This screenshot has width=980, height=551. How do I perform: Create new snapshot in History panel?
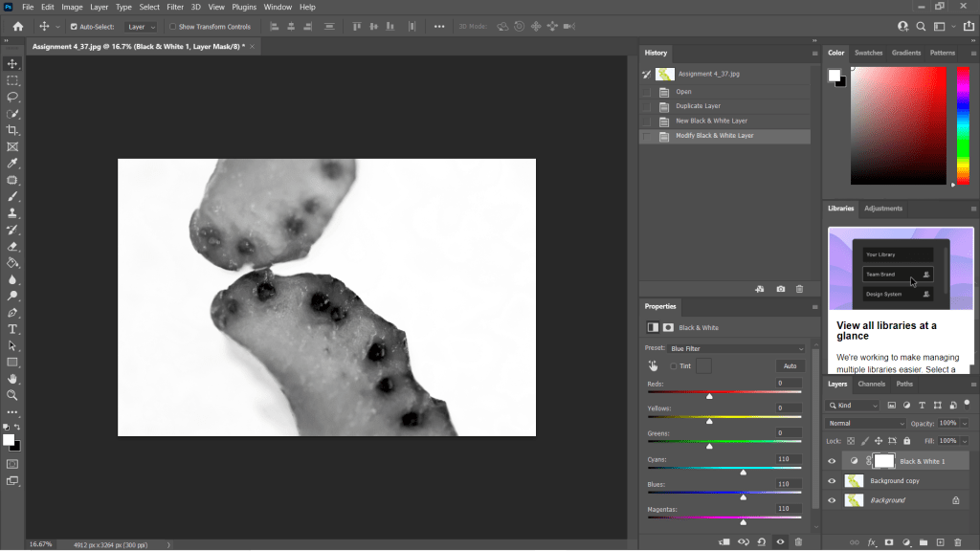(781, 288)
